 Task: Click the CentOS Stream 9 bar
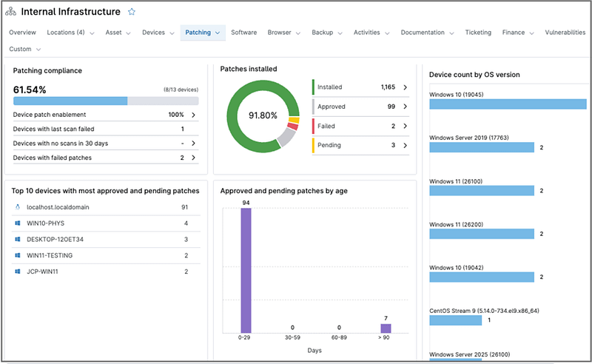(x=455, y=320)
